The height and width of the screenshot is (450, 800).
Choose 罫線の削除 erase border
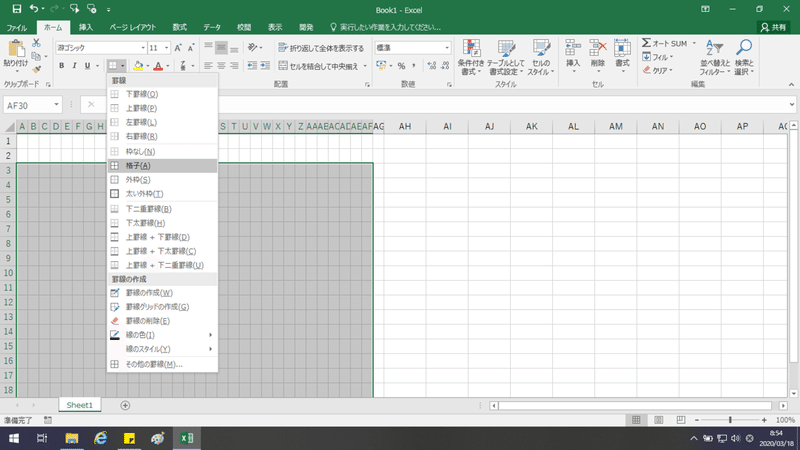tap(162, 321)
